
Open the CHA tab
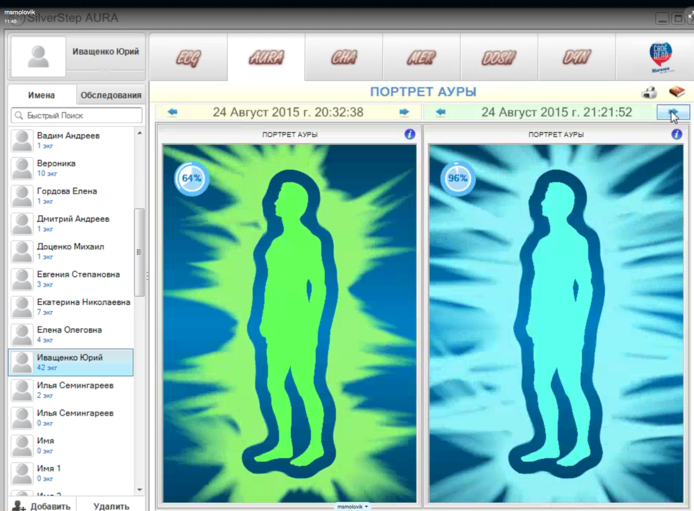point(343,58)
